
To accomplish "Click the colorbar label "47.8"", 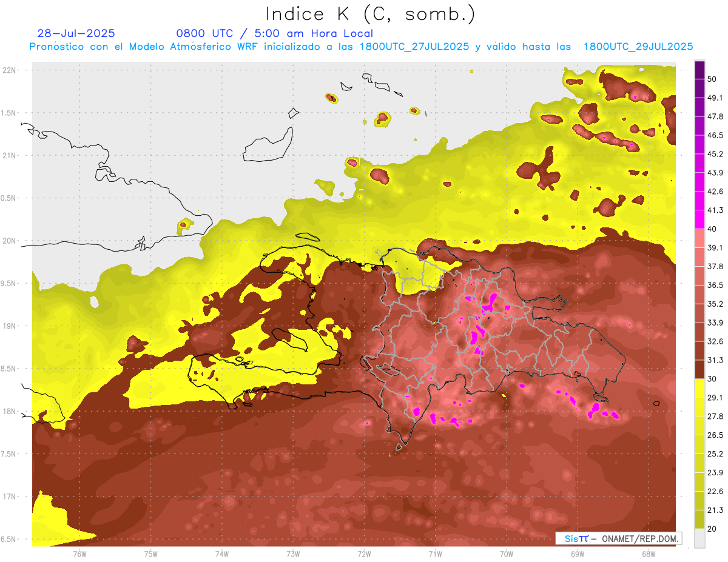I will click(x=715, y=116).
